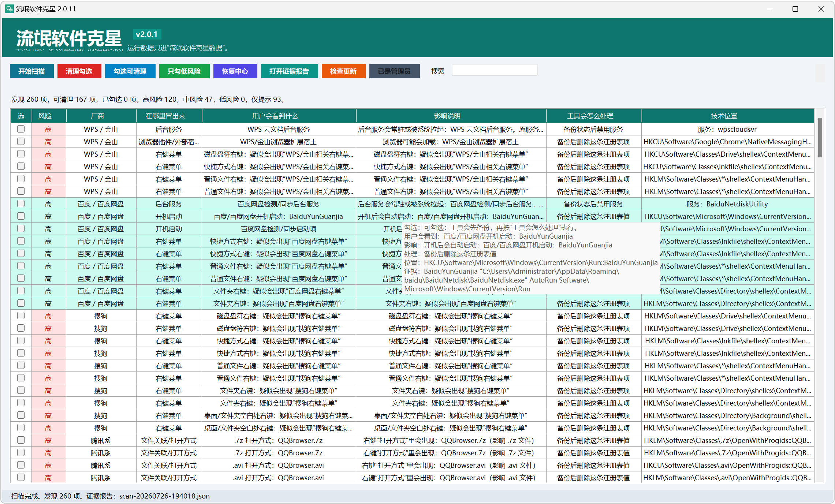
Task: Click 备份状态后禁用服务 in the wpscloudsvr row
Action: click(593, 129)
